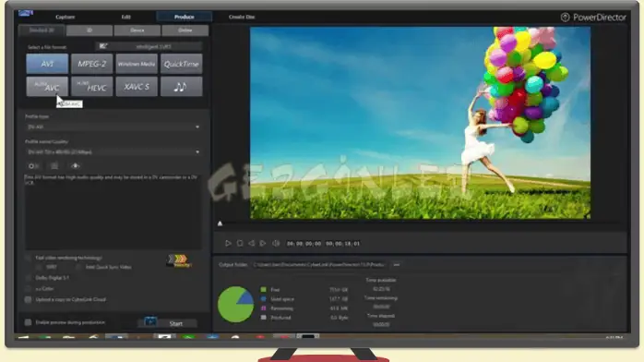Open the Capture module tab
644x362 pixels.
pos(65,17)
